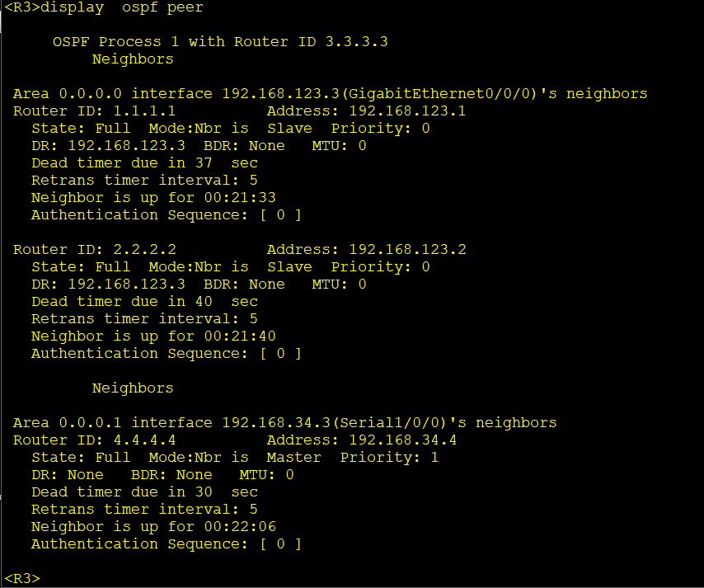
Task: Click Router ID 1.1.1.1 entry
Action: click(x=94, y=111)
